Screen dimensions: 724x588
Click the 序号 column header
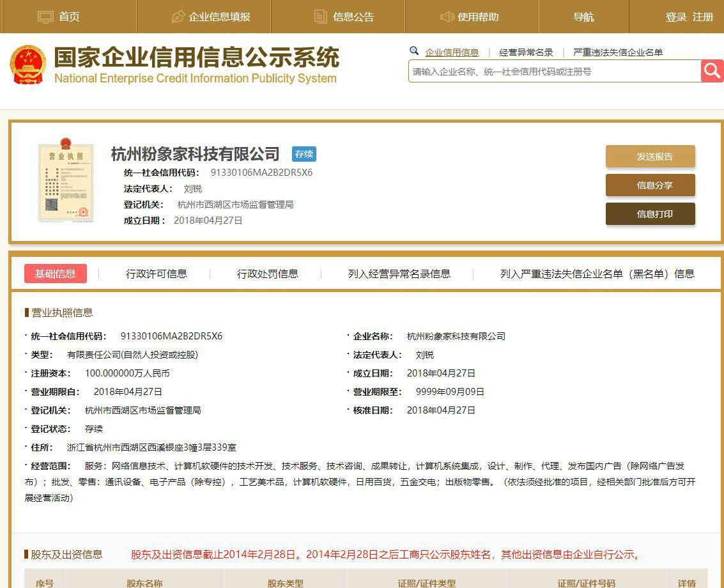pos(45,583)
